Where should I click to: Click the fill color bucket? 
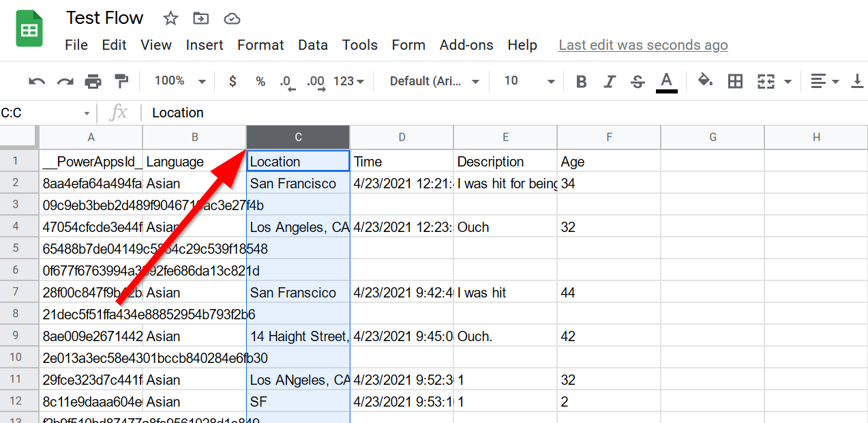pyautogui.click(x=705, y=81)
